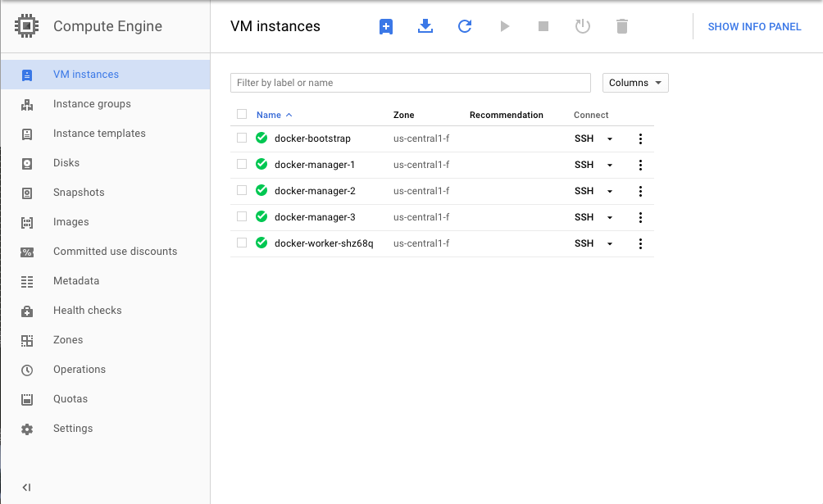The width and height of the screenshot is (823, 504).
Task: Open Instance groups in sidebar
Action: click(x=92, y=104)
